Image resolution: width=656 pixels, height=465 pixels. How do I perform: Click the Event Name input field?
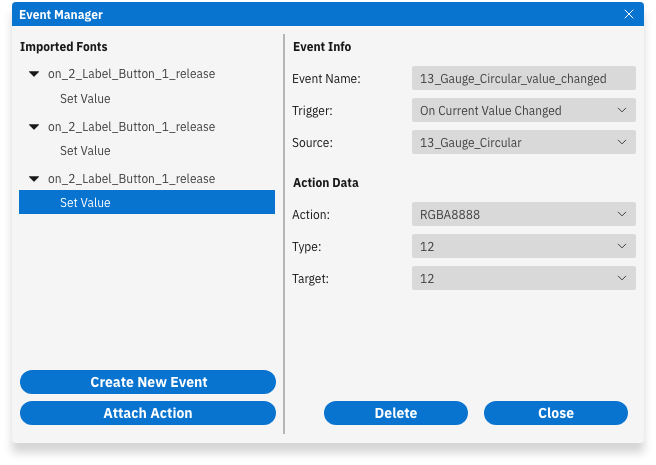pos(524,78)
